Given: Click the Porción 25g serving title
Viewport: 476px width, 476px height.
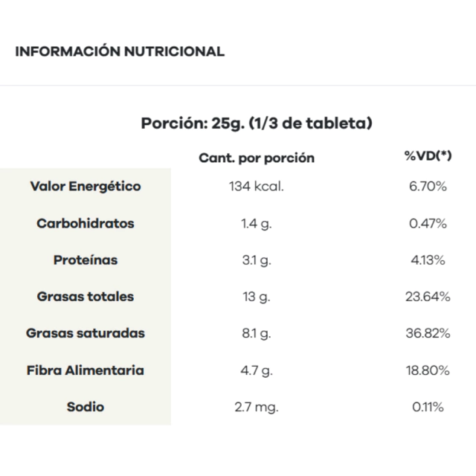Looking at the screenshot, I should [257, 123].
